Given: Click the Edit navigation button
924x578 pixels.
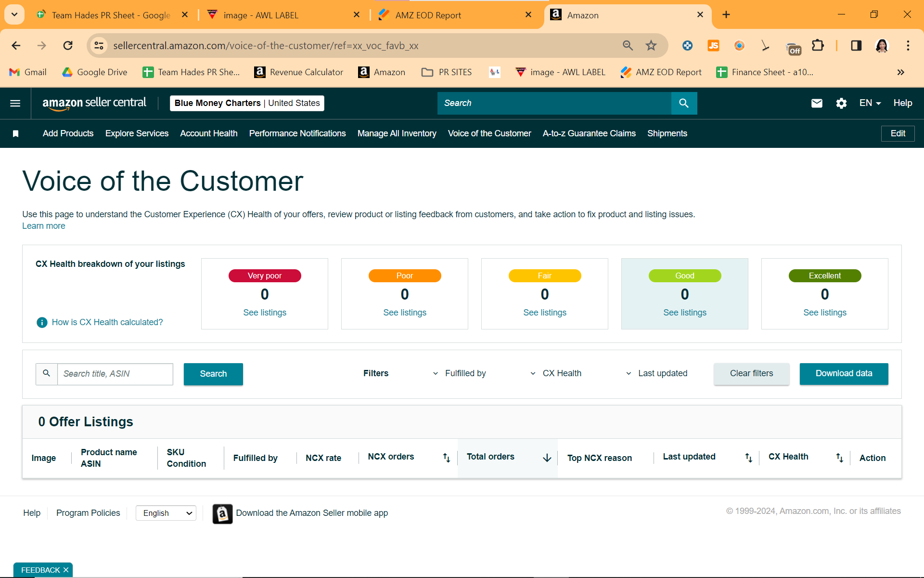Looking at the screenshot, I should 898,133.
